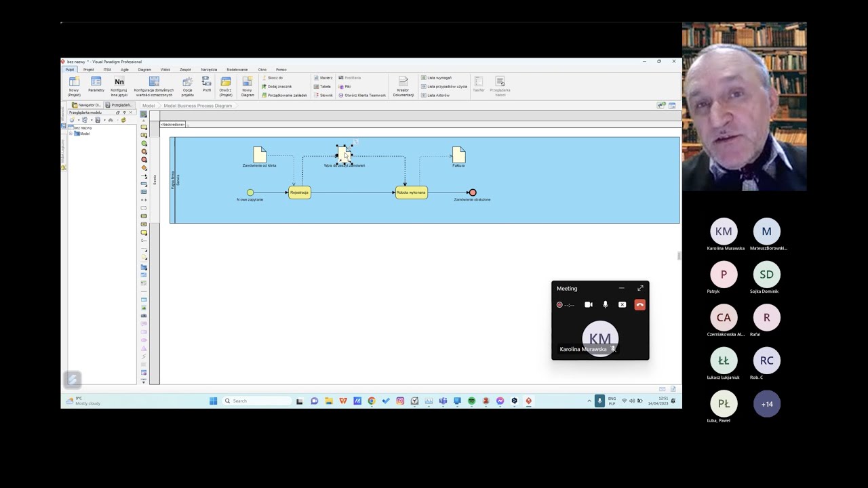Click the Nowy (Projekt) ribbon icon
Image resolution: width=868 pixels, height=488 pixels.
point(74,86)
